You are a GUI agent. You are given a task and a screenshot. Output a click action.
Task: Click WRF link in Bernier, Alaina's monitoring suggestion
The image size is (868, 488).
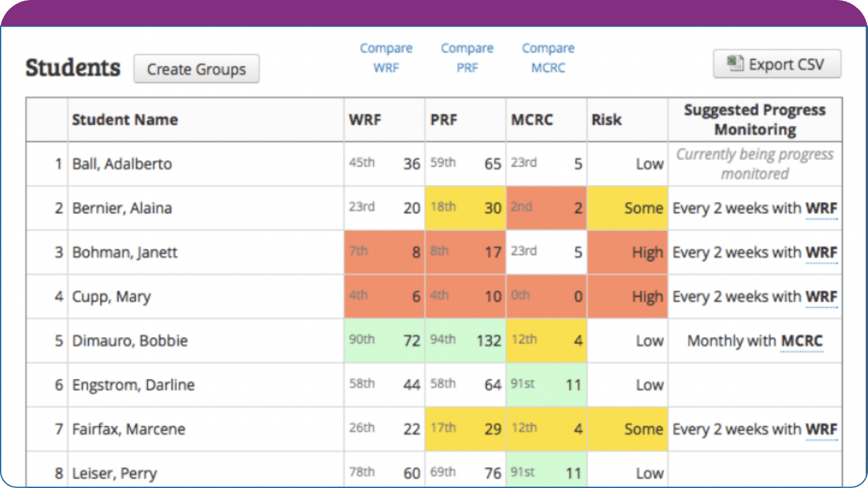coord(822,208)
